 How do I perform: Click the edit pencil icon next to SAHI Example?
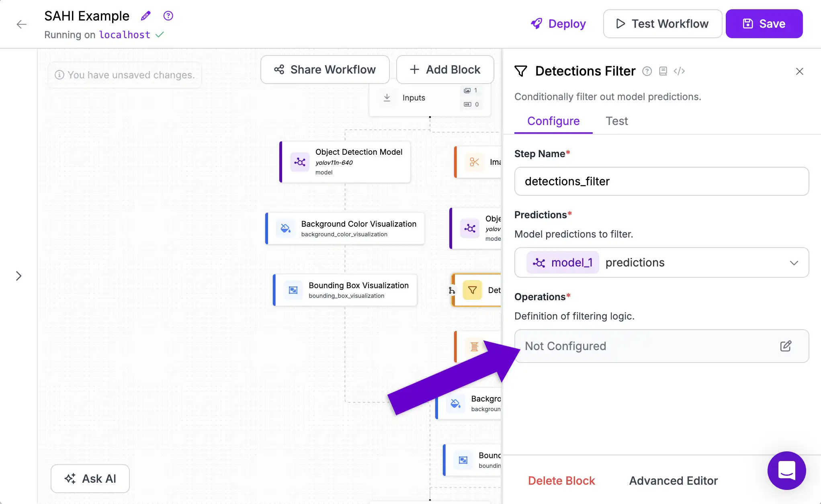click(x=145, y=16)
